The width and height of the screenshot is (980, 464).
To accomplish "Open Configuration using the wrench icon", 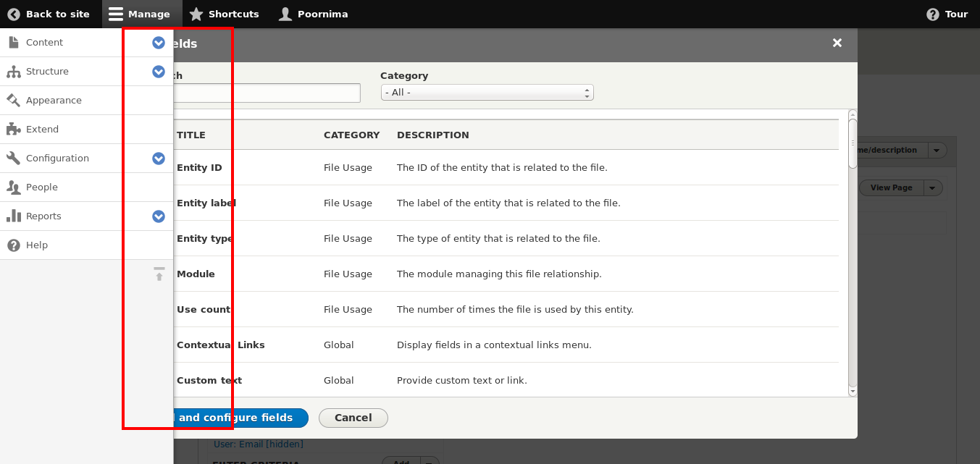I will (x=12, y=158).
